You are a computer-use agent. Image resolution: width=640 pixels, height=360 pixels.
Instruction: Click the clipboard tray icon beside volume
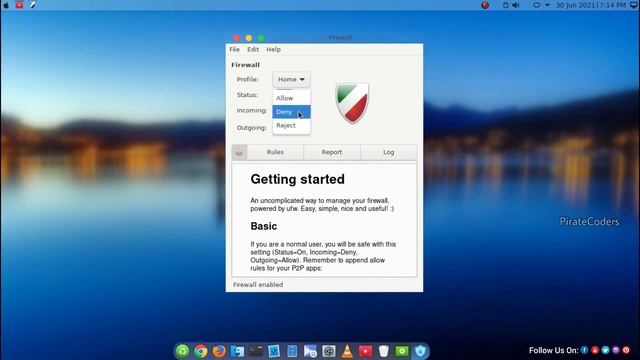[x=505, y=5]
